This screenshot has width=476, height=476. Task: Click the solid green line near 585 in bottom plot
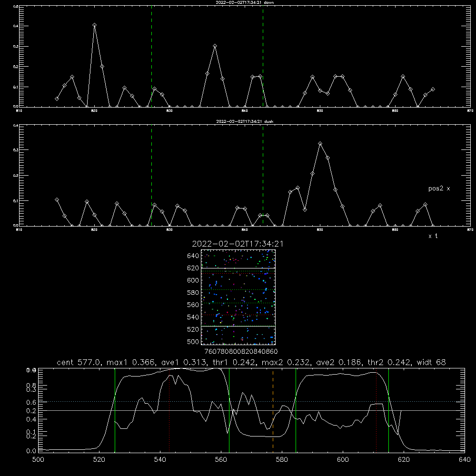[296, 410]
